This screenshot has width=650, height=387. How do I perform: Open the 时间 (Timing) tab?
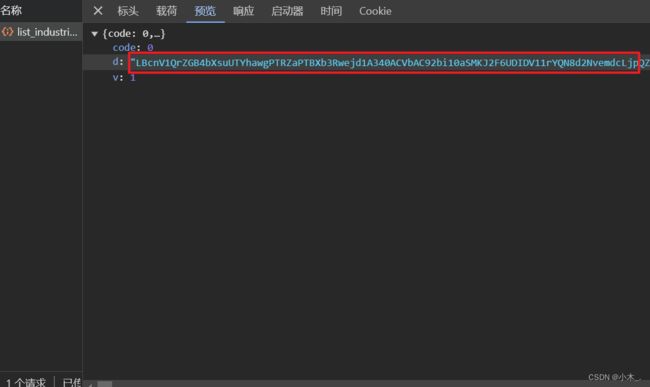[331, 11]
